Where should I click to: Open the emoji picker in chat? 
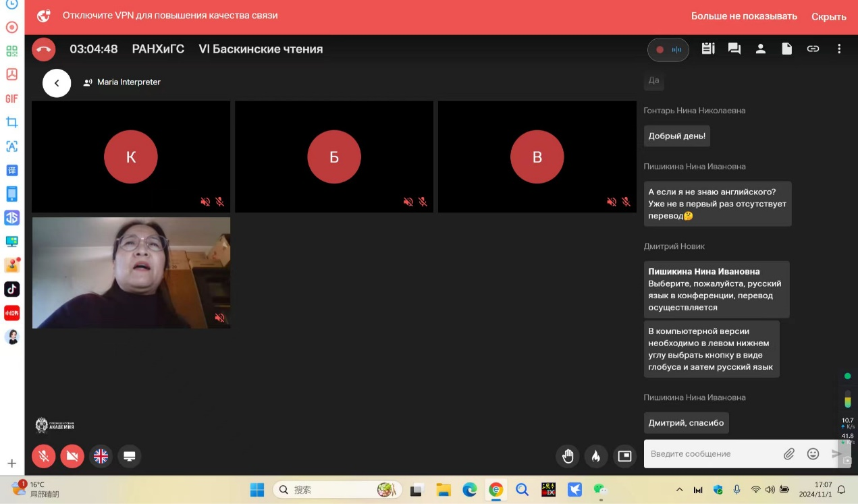click(813, 454)
